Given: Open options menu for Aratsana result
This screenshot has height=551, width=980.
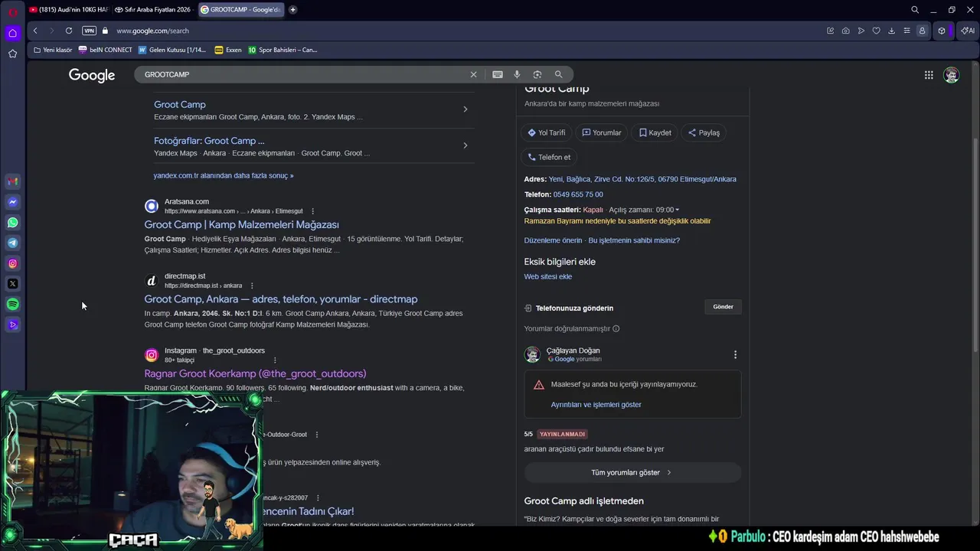Looking at the screenshot, I should tap(312, 211).
